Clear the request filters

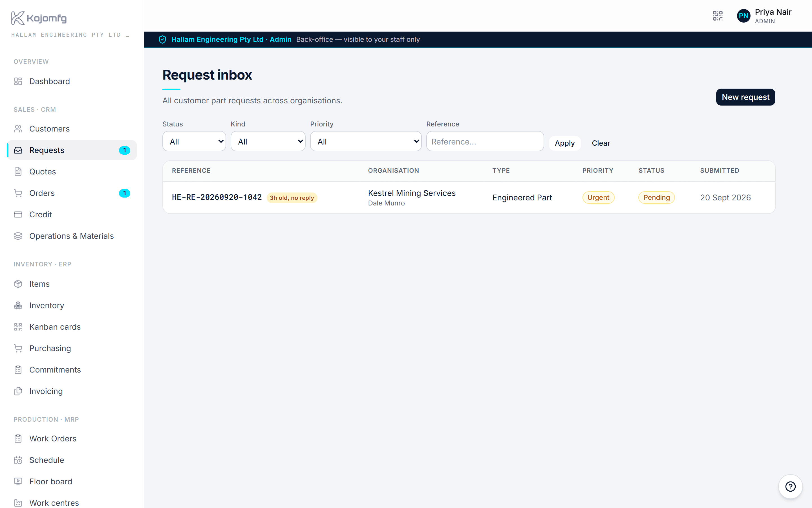click(601, 143)
